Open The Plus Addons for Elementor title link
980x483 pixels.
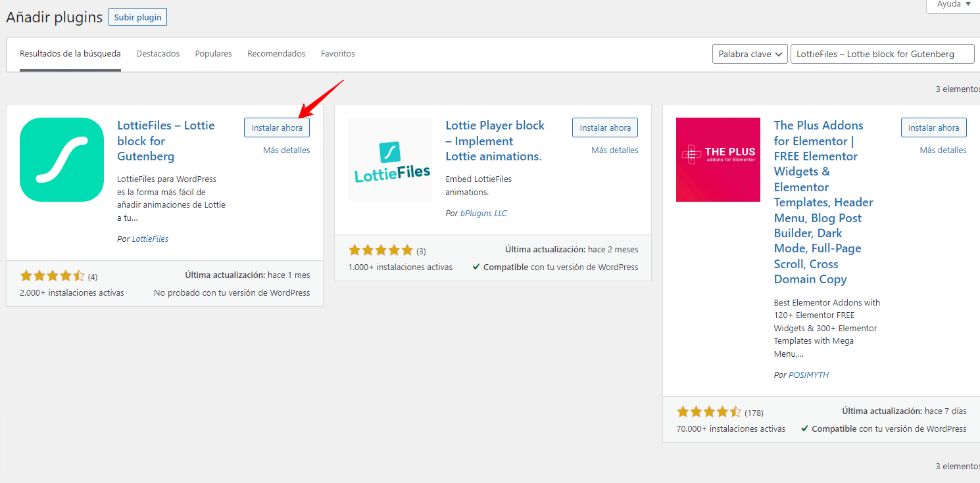pyautogui.click(x=823, y=202)
